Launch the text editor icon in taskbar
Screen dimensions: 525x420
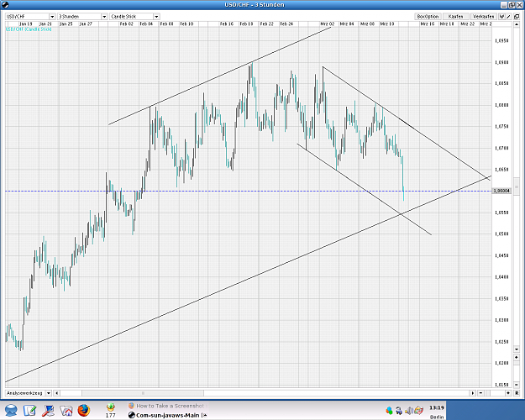[29, 410]
